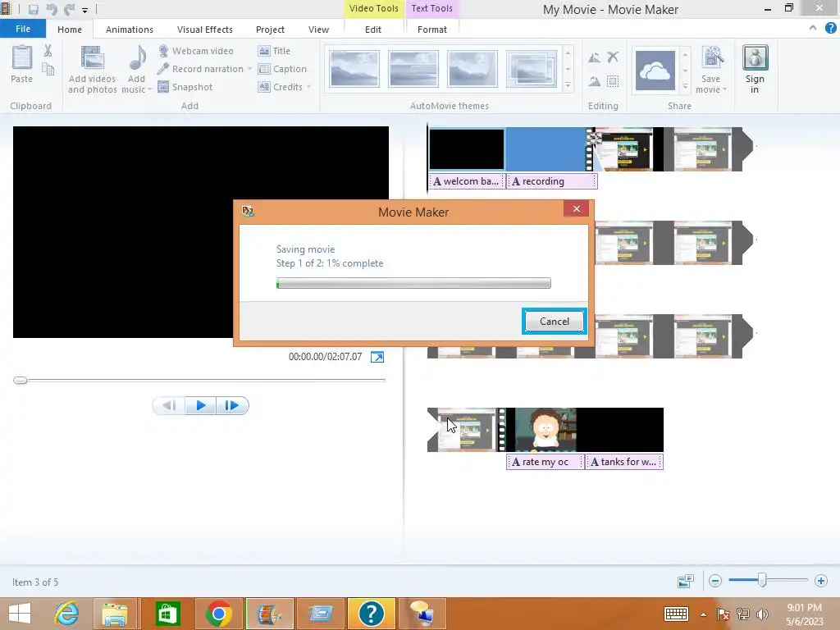The width and height of the screenshot is (840, 630).
Task: Click zoom in plus button
Action: click(820, 581)
